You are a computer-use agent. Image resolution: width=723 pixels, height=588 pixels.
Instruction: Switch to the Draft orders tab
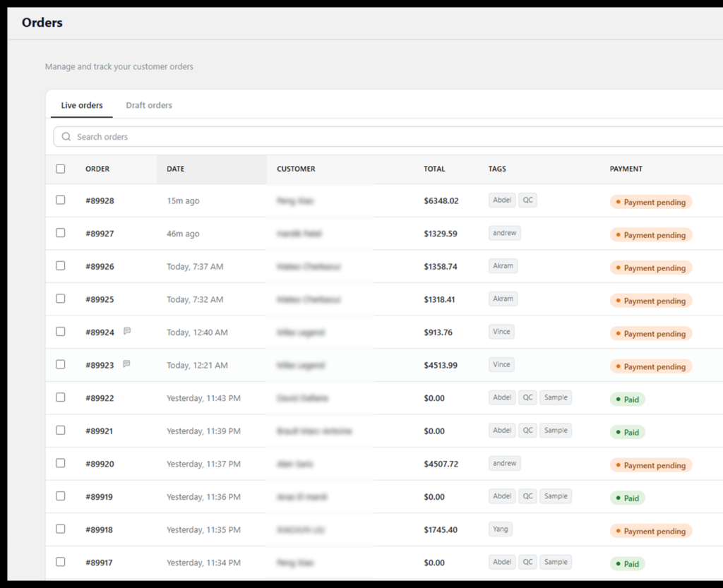[149, 105]
